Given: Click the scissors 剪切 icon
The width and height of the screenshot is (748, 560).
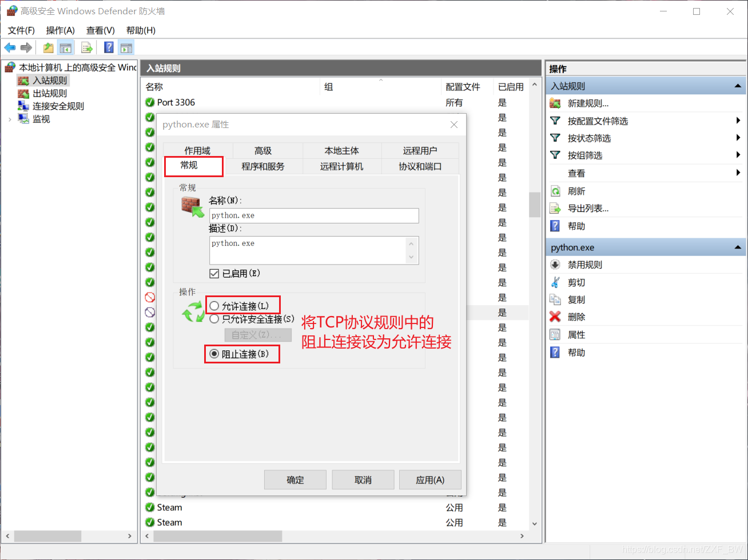Looking at the screenshot, I should click(x=555, y=282).
